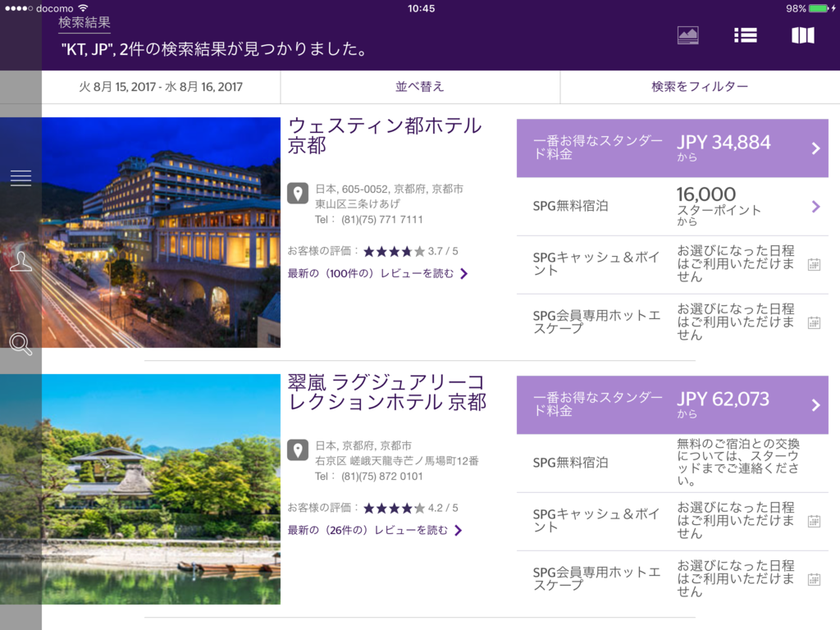840x630 pixels.
Task: Select Westin SPG無料宿泊 row
Action: (x=673, y=206)
